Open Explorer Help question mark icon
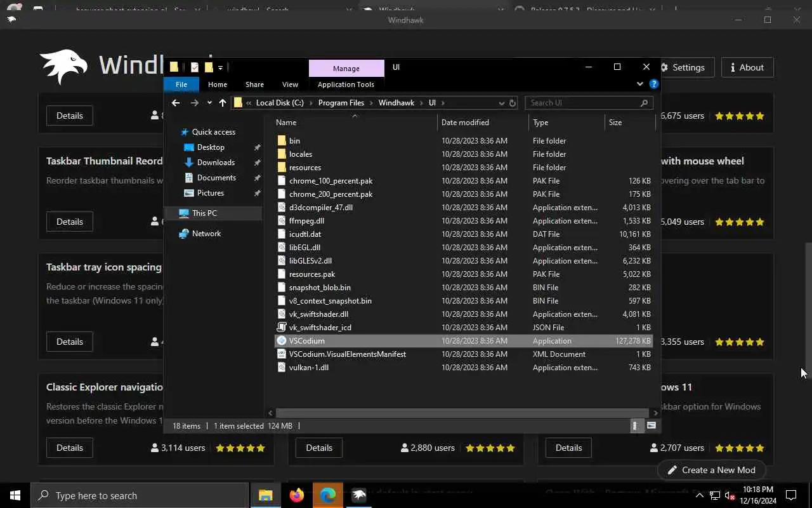This screenshot has height=508, width=812. pyautogui.click(x=653, y=84)
